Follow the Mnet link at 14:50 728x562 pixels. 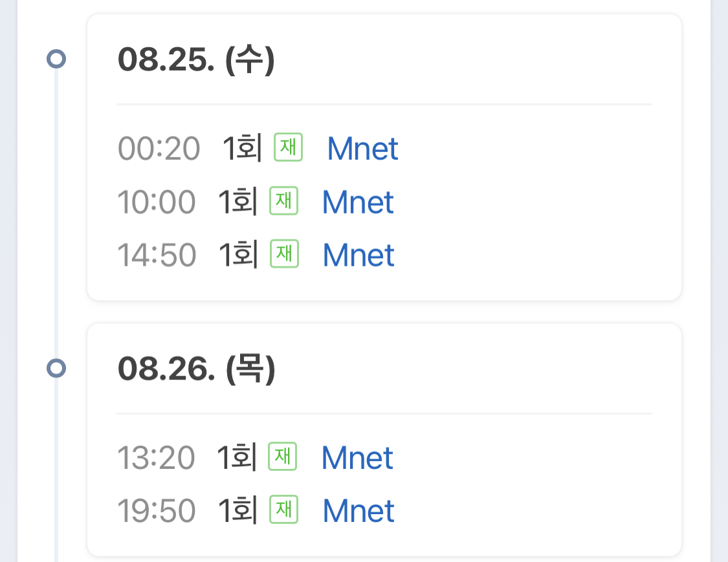click(358, 255)
